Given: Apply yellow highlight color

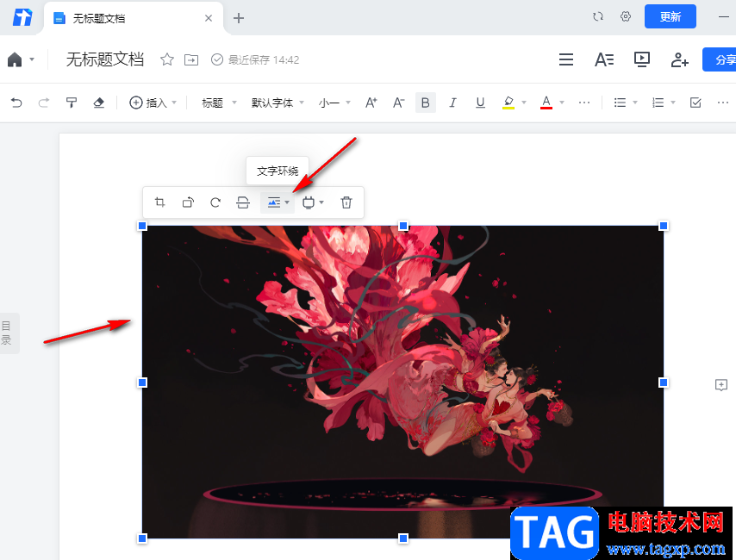Looking at the screenshot, I should 508,103.
